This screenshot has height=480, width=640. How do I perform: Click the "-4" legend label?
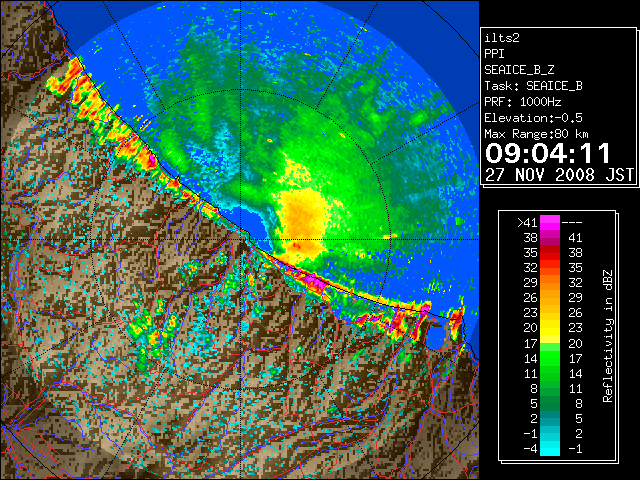530,448
